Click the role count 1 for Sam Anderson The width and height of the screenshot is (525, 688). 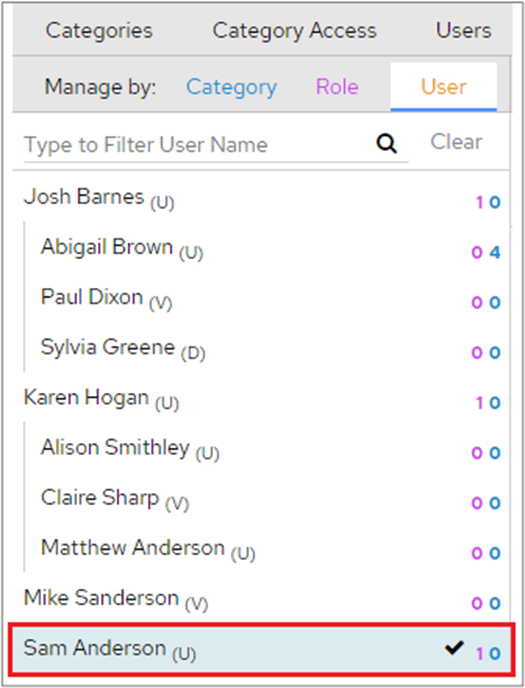[x=479, y=654]
